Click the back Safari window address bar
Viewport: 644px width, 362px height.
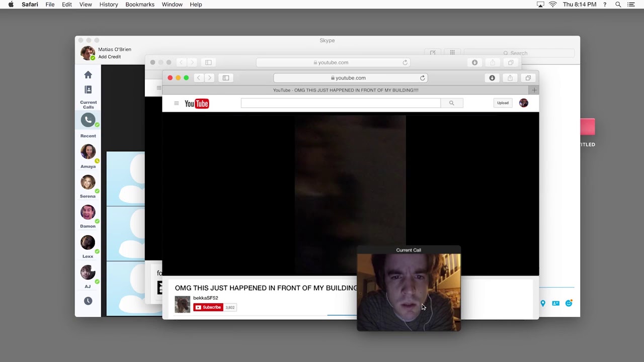point(333,62)
